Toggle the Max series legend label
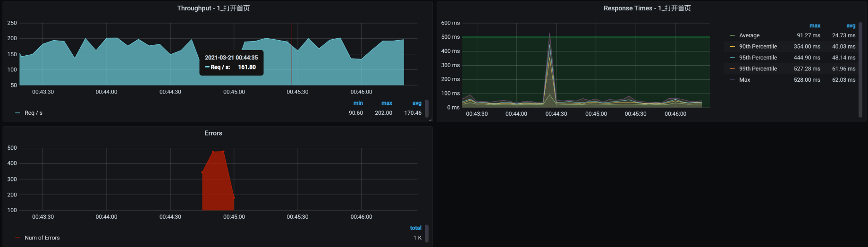Screen dimensions: 868x247 pyautogui.click(x=744, y=80)
